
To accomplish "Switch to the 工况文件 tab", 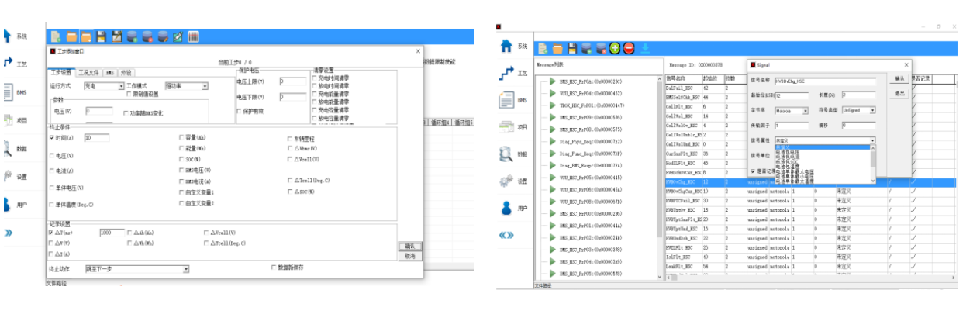I will point(88,72).
